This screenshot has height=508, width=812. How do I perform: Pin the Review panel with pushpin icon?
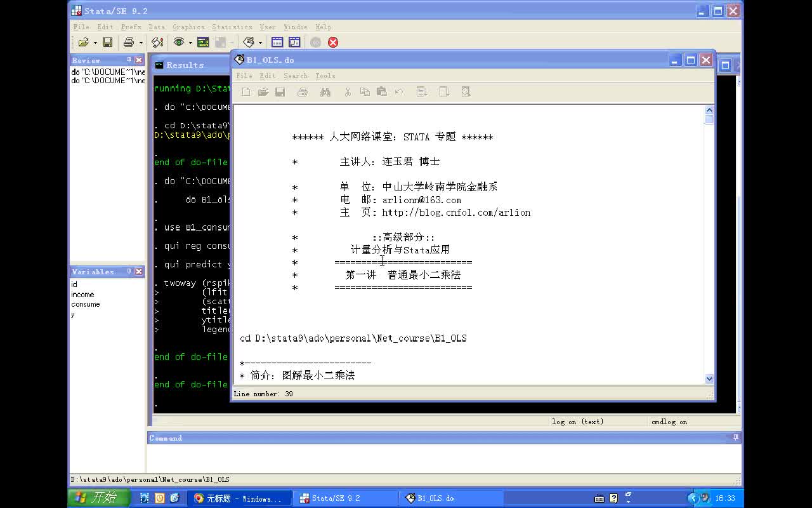point(129,60)
